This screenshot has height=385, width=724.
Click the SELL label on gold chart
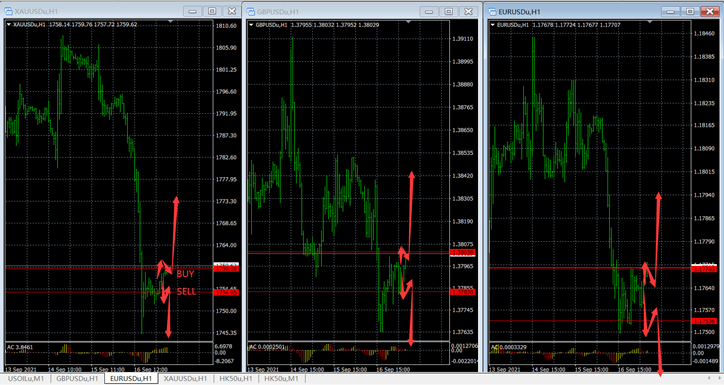click(187, 291)
